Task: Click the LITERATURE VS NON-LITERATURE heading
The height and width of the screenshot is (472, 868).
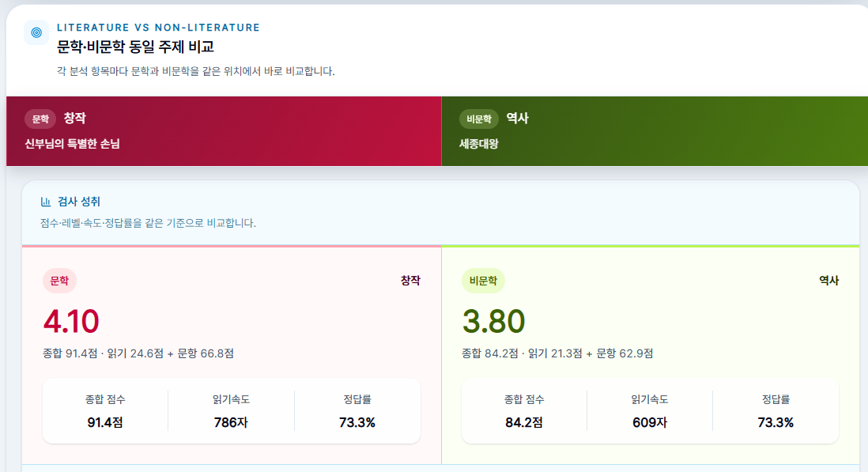Action: click(x=158, y=28)
